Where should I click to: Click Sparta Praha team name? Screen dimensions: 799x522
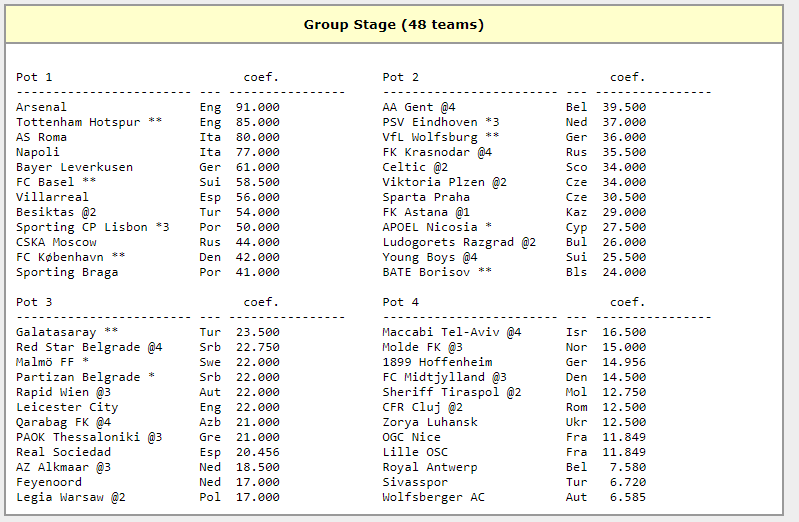(x=426, y=197)
